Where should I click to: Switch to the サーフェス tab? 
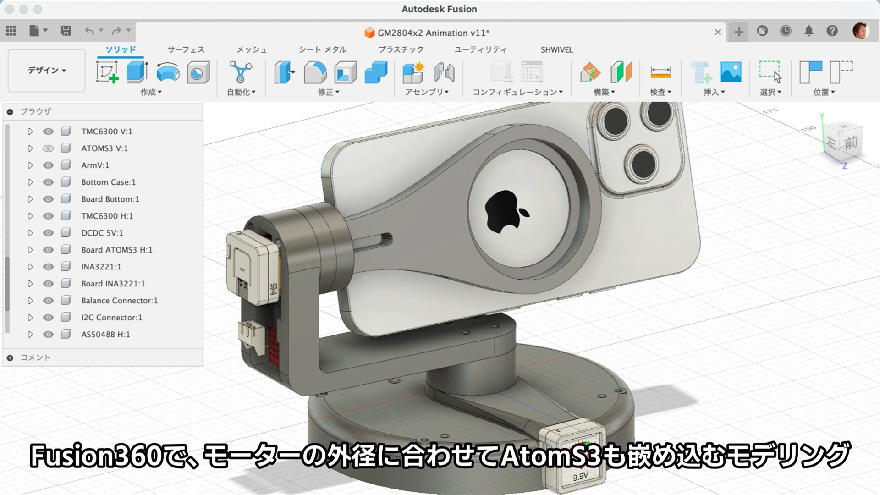[186, 49]
